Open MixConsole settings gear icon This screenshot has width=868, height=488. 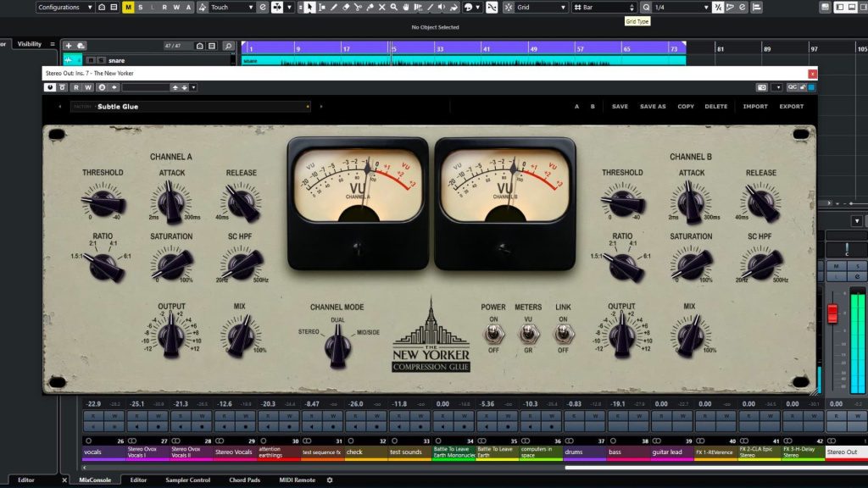[x=330, y=480]
